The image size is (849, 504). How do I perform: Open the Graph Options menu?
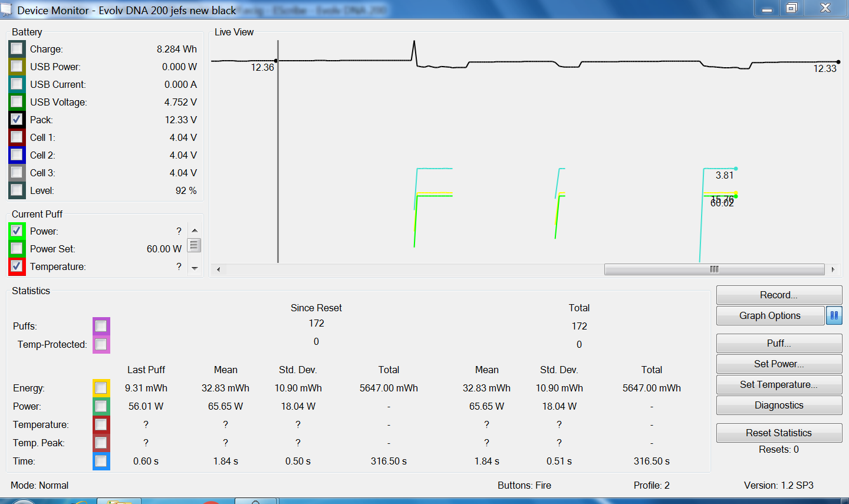point(769,316)
